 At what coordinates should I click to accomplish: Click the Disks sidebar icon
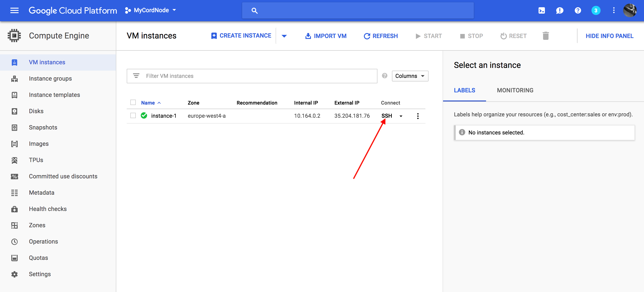coord(14,111)
